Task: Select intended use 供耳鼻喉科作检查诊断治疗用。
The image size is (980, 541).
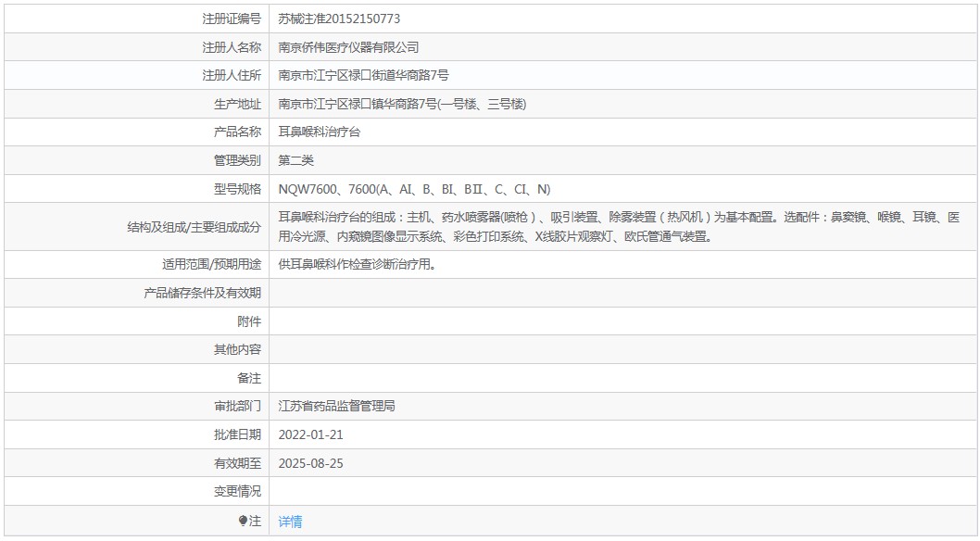Action: (357, 264)
